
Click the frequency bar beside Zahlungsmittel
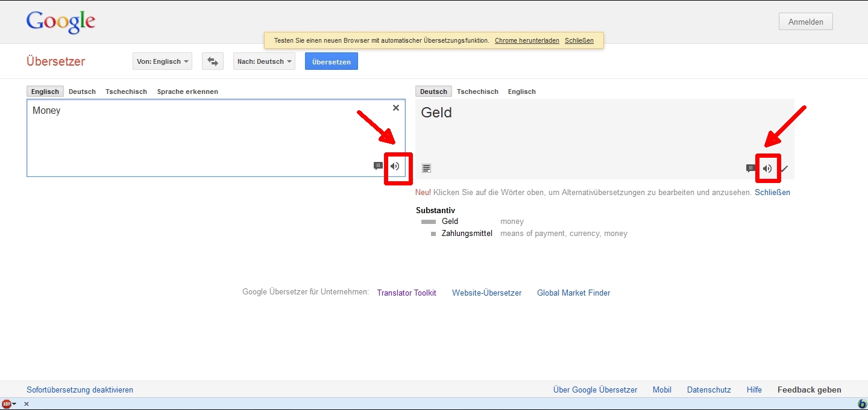433,234
